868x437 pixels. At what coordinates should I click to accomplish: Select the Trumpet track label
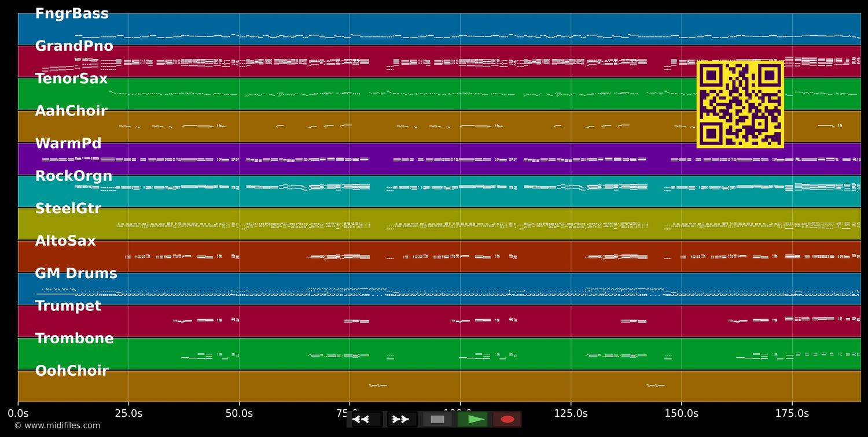point(68,306)
